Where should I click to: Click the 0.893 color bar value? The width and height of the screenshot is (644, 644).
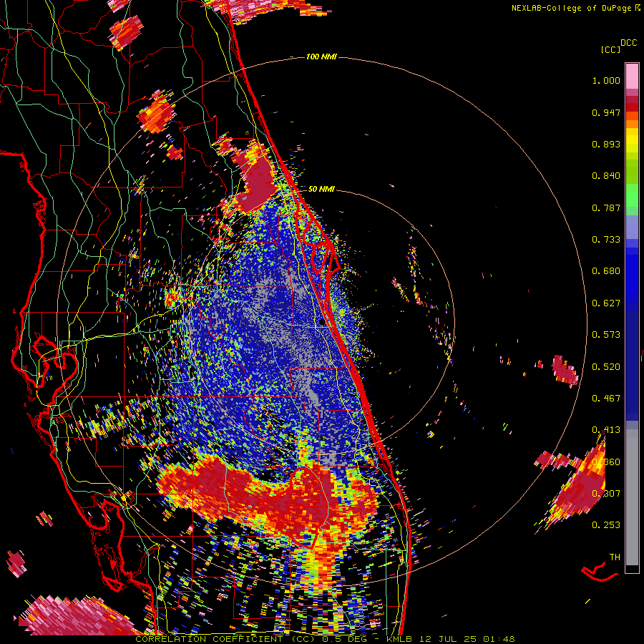(606, 144)
